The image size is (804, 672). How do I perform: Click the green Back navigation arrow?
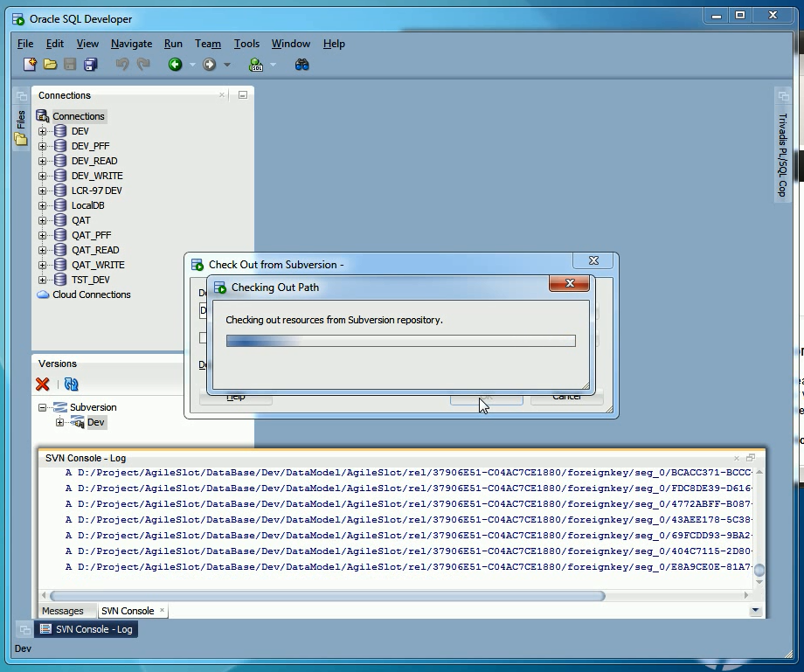176,65
